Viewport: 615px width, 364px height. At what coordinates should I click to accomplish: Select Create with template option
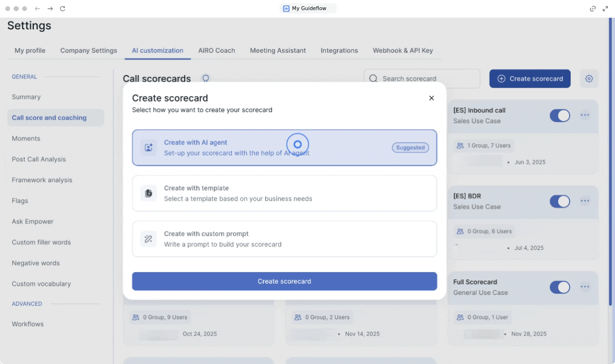point(284,194)
